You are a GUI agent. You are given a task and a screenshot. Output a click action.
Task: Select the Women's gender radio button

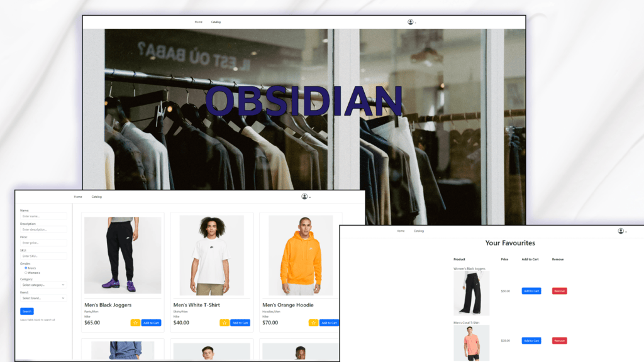26,273
